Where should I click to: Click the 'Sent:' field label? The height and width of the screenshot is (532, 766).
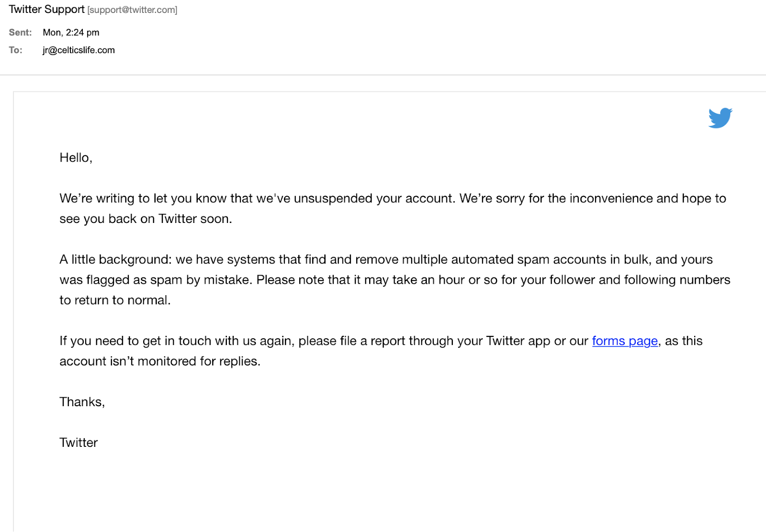pos(20,33)
